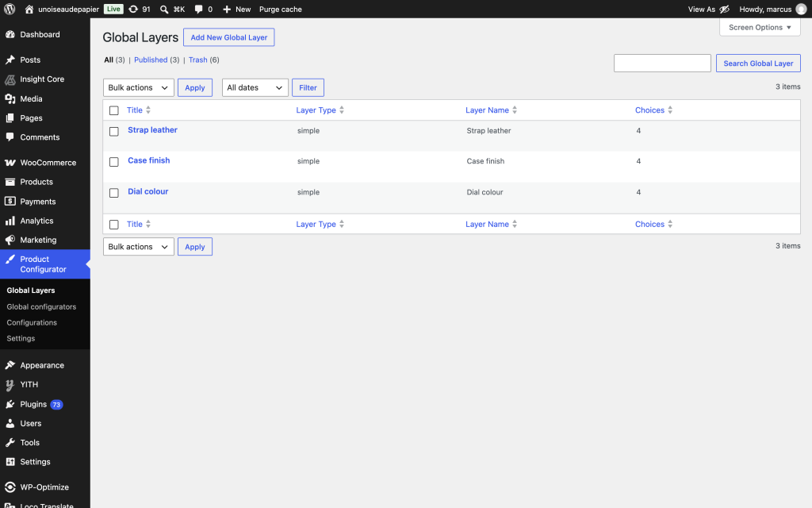Open the bottom Bulk actions dropdown
The width and height of the screenshot is (812, 508).
click(x=138, y=247)
